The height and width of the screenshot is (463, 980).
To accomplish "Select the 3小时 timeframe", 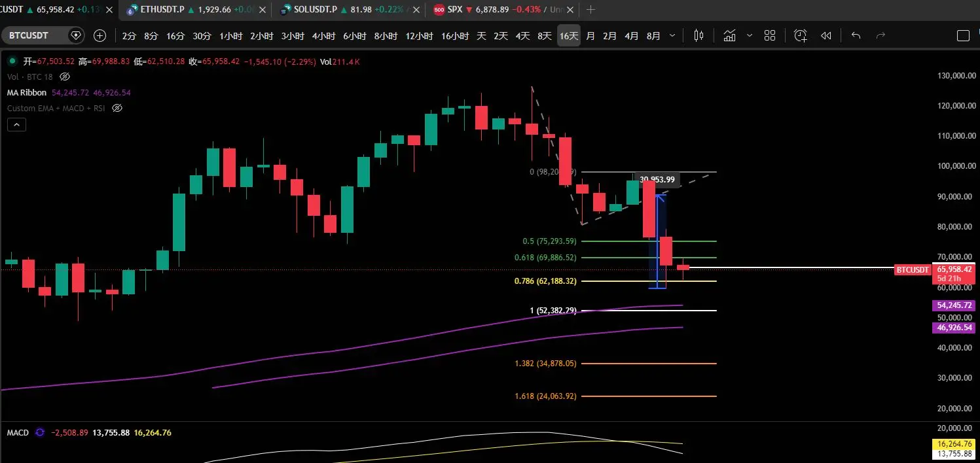I will pyautogui.click(x=293, y=36).
